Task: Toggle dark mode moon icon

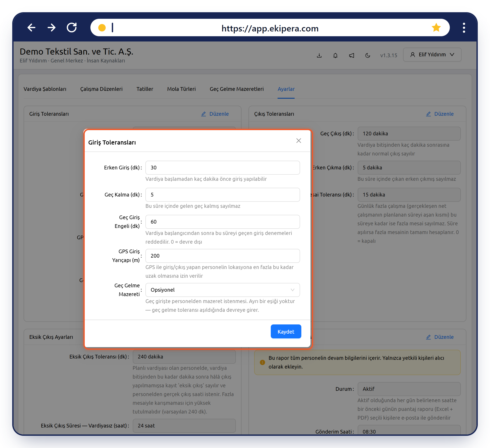Action: 367,55
